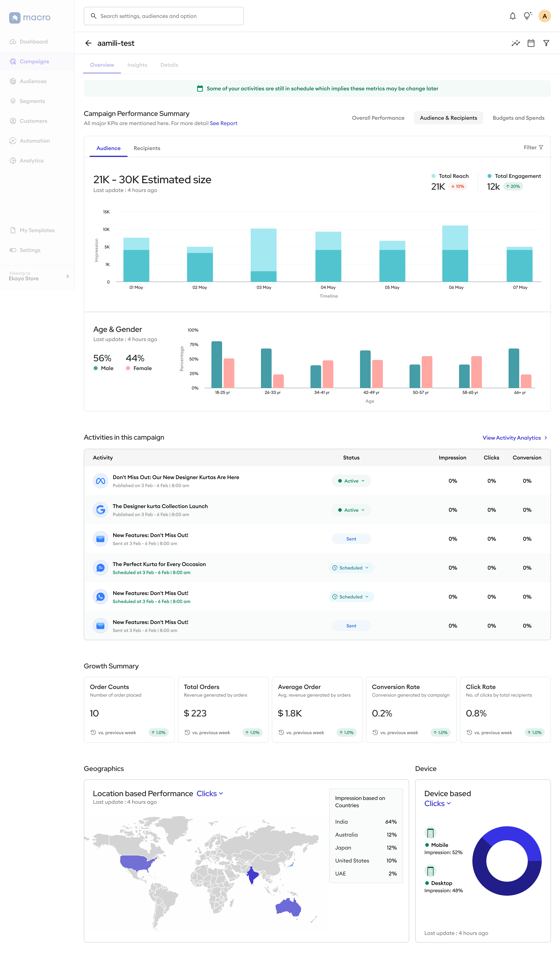Image resolution: width=560 pixels, height=962 pixels.
Task: Focus the search settings input field
Action: pos(164,16)
